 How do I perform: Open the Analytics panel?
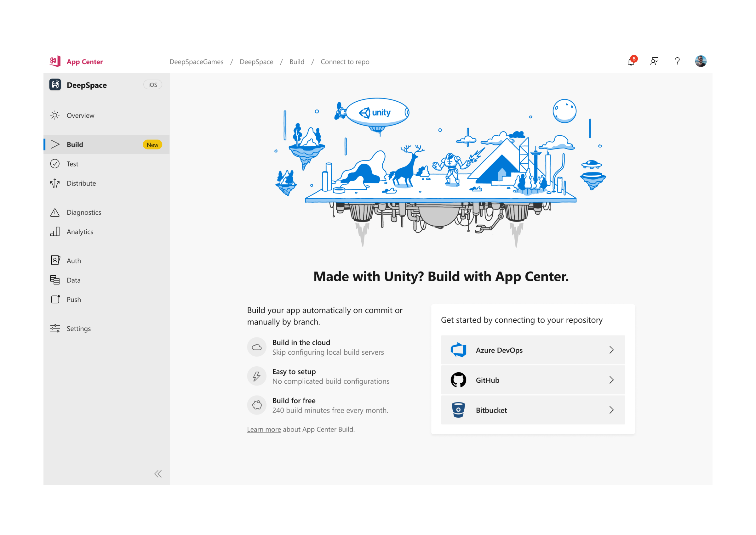(80, 232)
